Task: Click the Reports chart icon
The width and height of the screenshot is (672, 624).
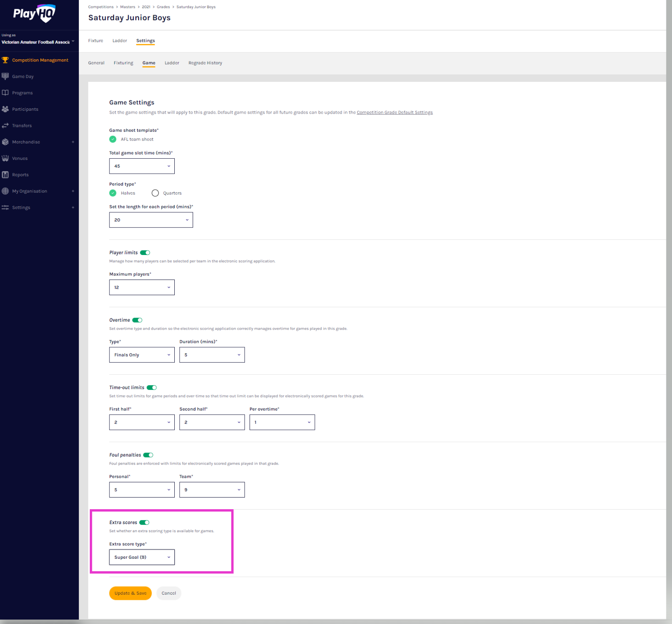Action: click(x=5, y=175)
